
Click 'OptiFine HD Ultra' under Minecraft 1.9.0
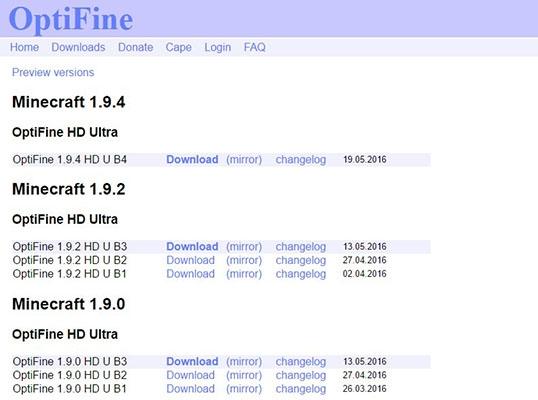[65, 334]
